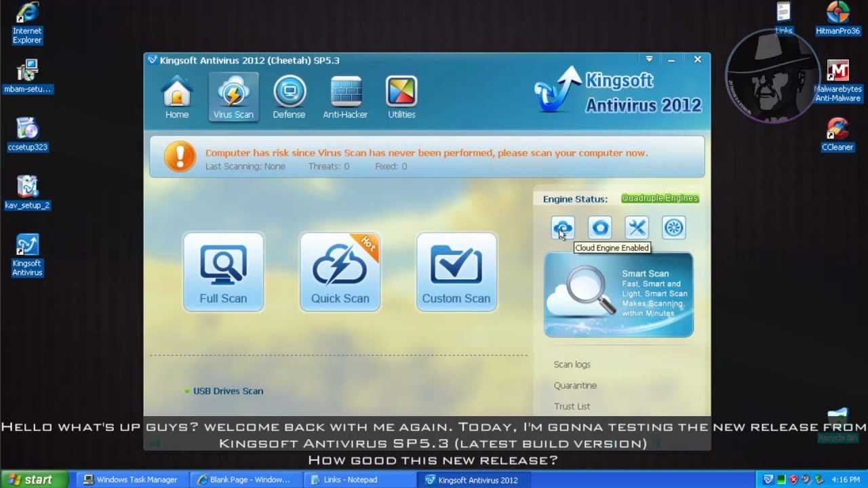Open the Scan logs link

[572, 364]
